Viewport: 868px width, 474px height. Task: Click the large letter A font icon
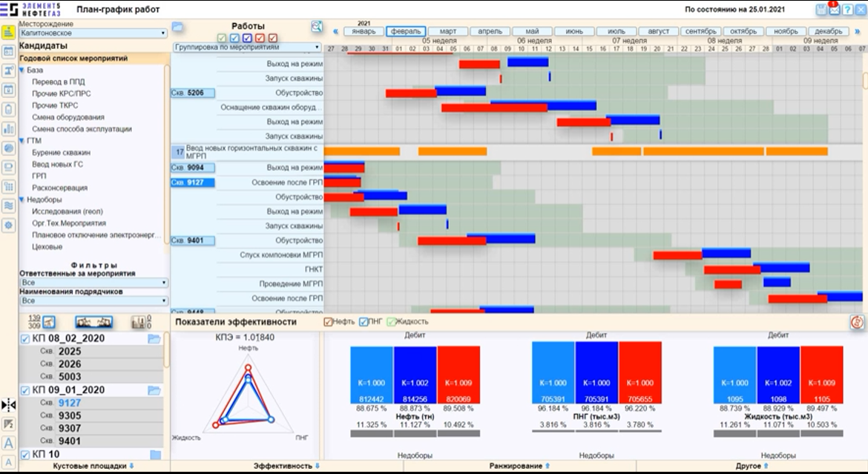8,443
